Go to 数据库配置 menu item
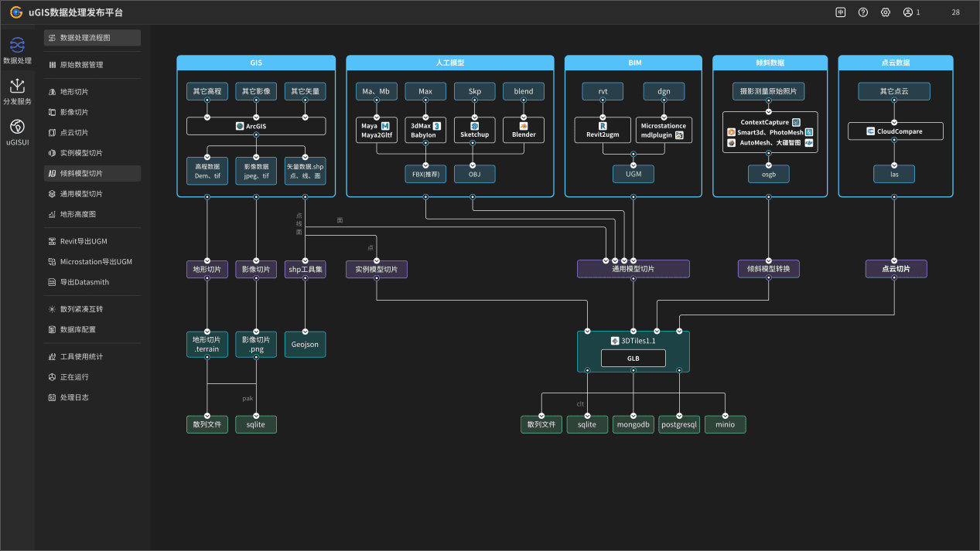The width and height of the screenshot is (980, 551). tap(92, 329)
